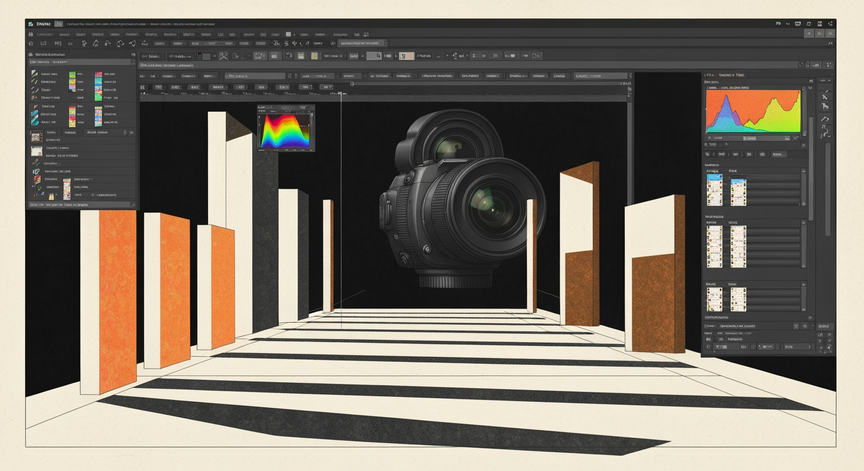
Task: Select the left thumbnail in second right-panel list
Action: point(714,247)
